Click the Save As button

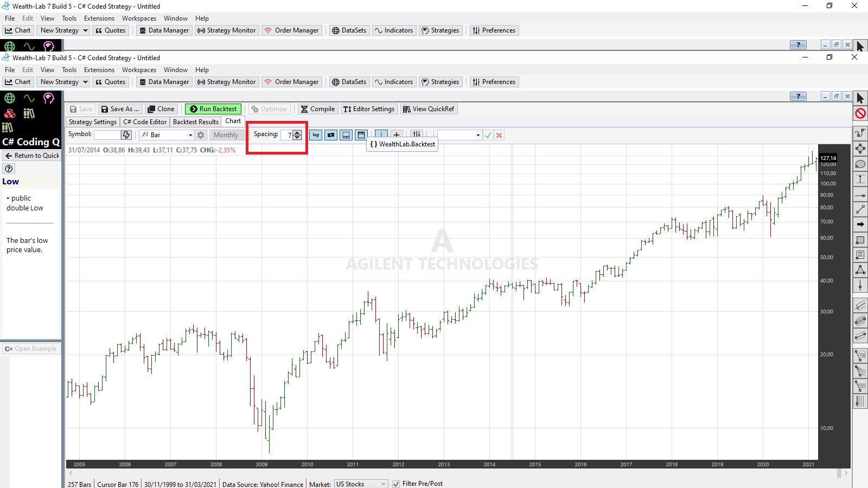point(120,109)
